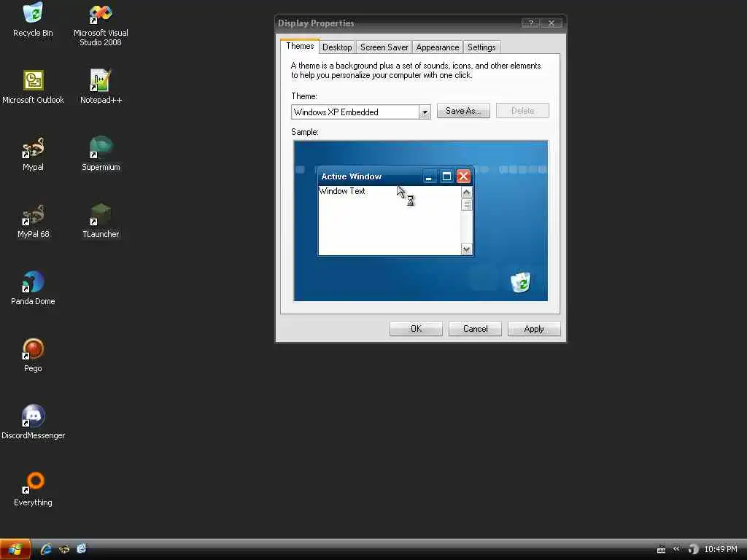Screen dimensions: 747x560
Task: Open the Windows Start button
Action: [15, 549]
